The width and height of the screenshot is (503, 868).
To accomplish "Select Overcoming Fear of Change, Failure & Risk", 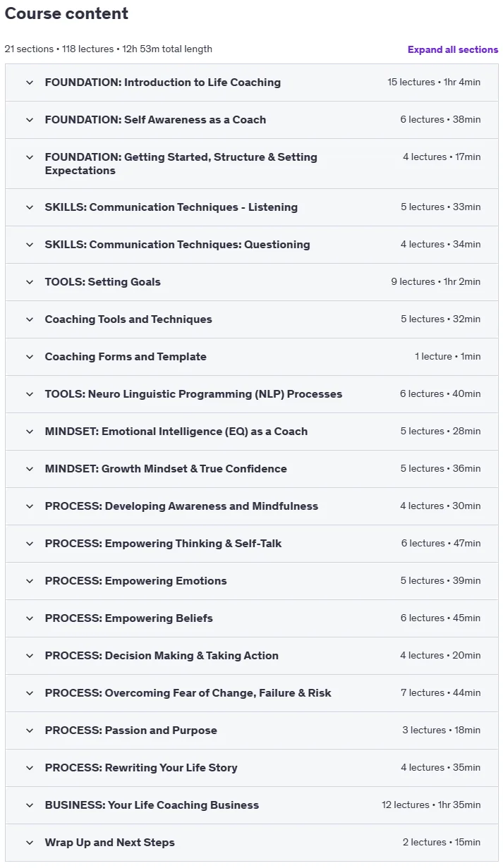I will (x=188, y=693).
